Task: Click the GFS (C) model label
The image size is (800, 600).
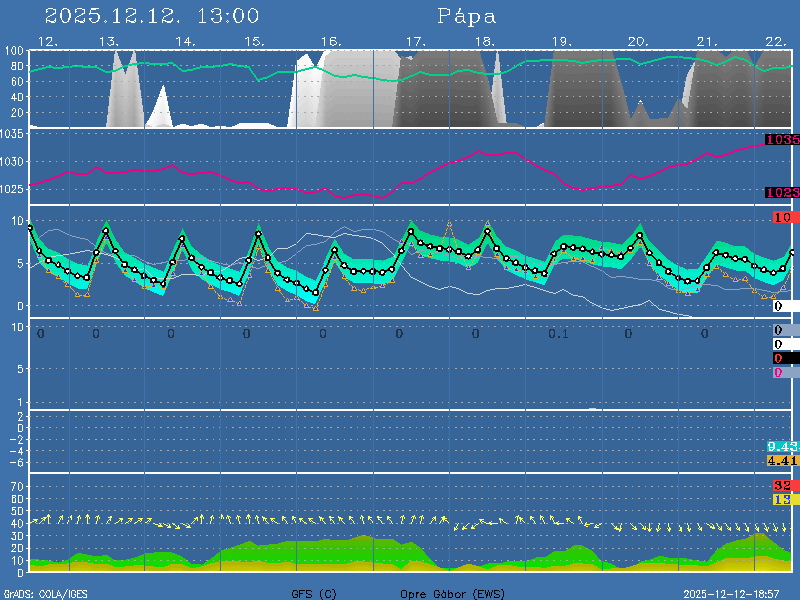Action: 314,594
